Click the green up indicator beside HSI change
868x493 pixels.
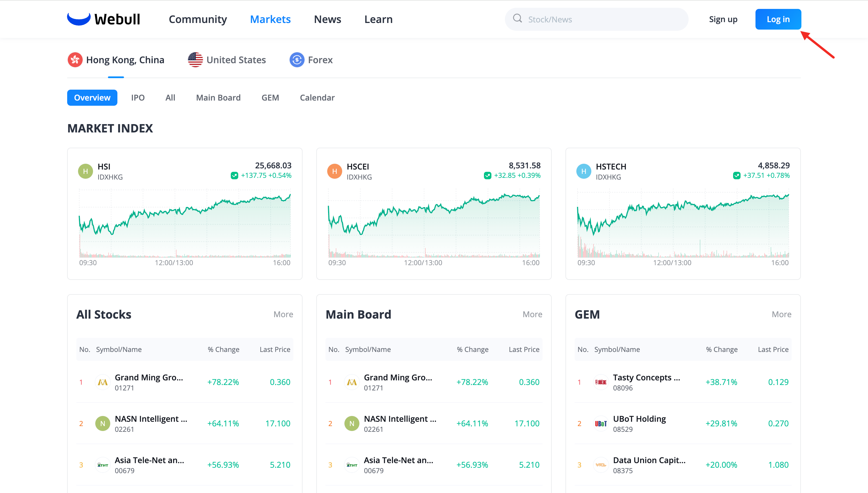pos(234,175)
